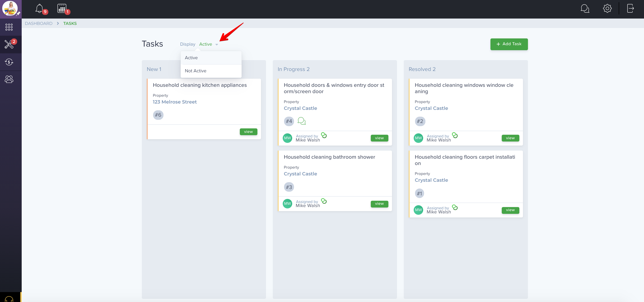Click link icon beside Assigned by on task #1
This screenshot has width=644, height=302.
coord(455,207)
